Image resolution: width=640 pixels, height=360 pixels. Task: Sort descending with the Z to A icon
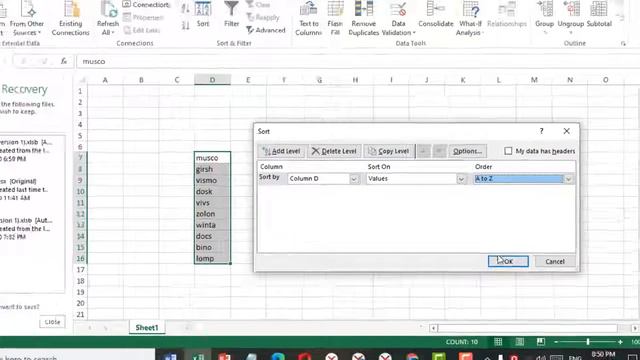(185, 26)
